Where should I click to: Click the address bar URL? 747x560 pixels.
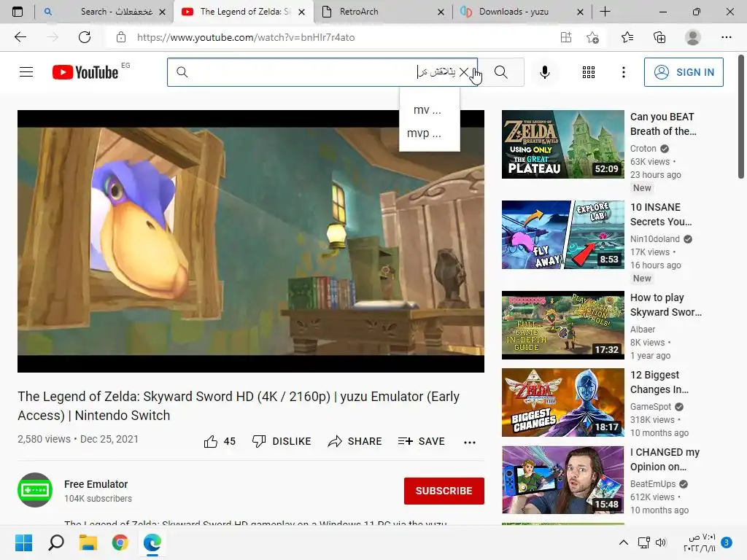246,37
